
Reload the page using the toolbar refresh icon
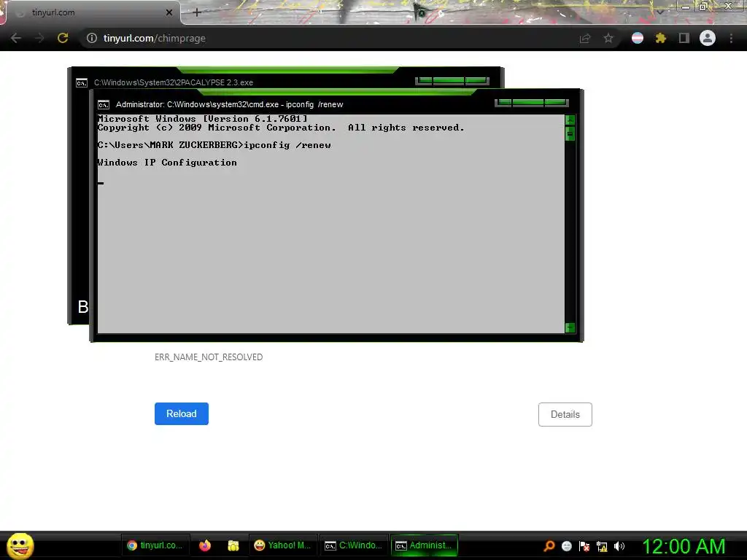[x=63, y=38]
